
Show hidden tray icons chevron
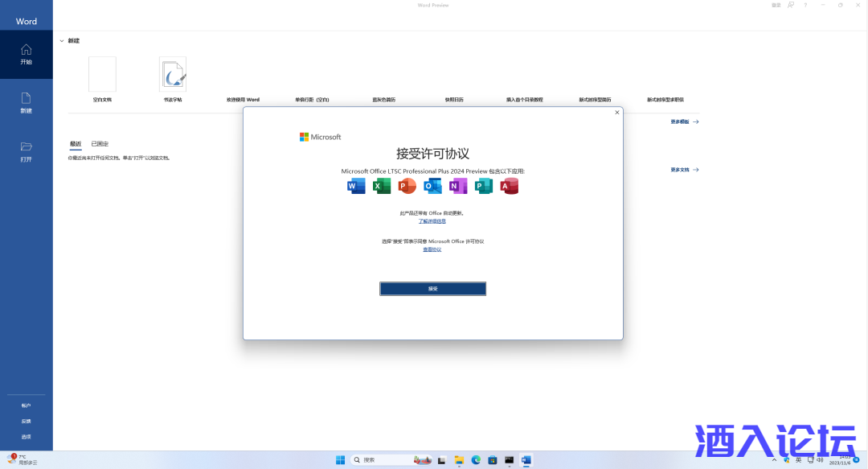point(774,460)
